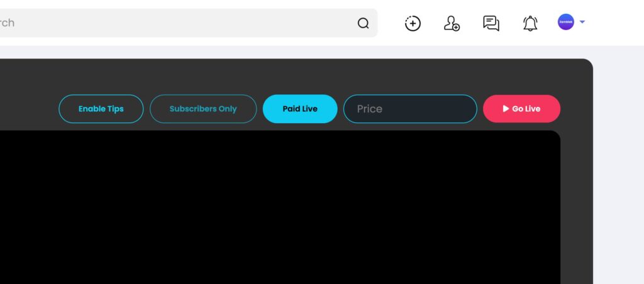Select the 'Subscribers Only' label text
Screen dimensions: 644x284
coord(203,109)
